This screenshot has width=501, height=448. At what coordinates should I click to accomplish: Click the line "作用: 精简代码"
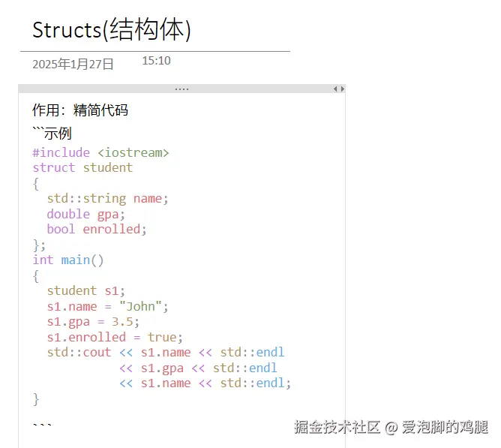tap(80, 110)
